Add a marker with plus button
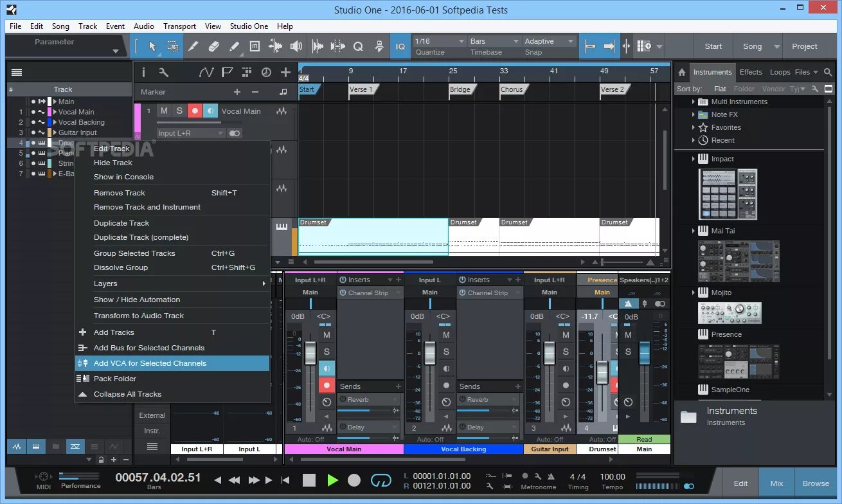This screenshot has width=842, height=504. click(x=237, y=92)
